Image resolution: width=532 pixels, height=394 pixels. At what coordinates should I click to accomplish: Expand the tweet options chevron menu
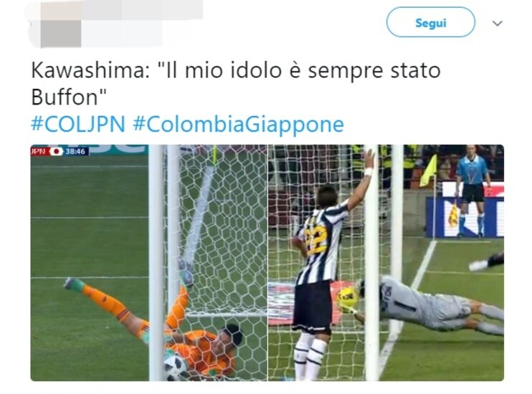click(497, 23)
